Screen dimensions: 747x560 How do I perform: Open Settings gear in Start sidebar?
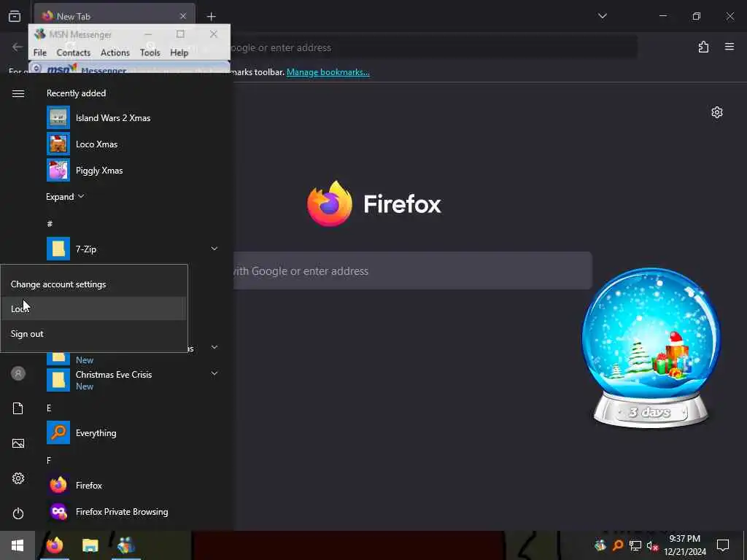18,478
